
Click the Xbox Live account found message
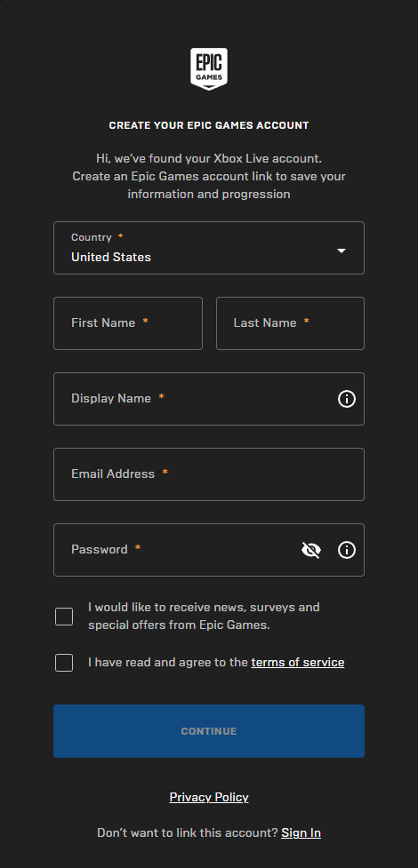click(209, 158)
